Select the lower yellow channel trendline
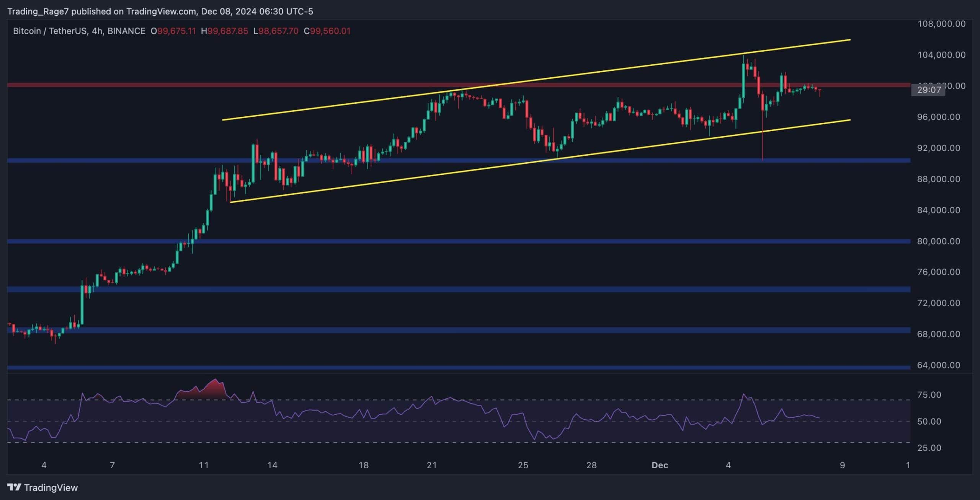The width and height of the screenshot is (980, 500). coord(540,161)
